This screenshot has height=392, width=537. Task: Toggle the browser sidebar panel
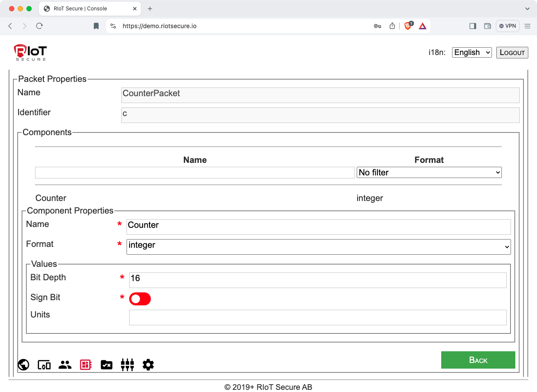[x=473, y=26]
